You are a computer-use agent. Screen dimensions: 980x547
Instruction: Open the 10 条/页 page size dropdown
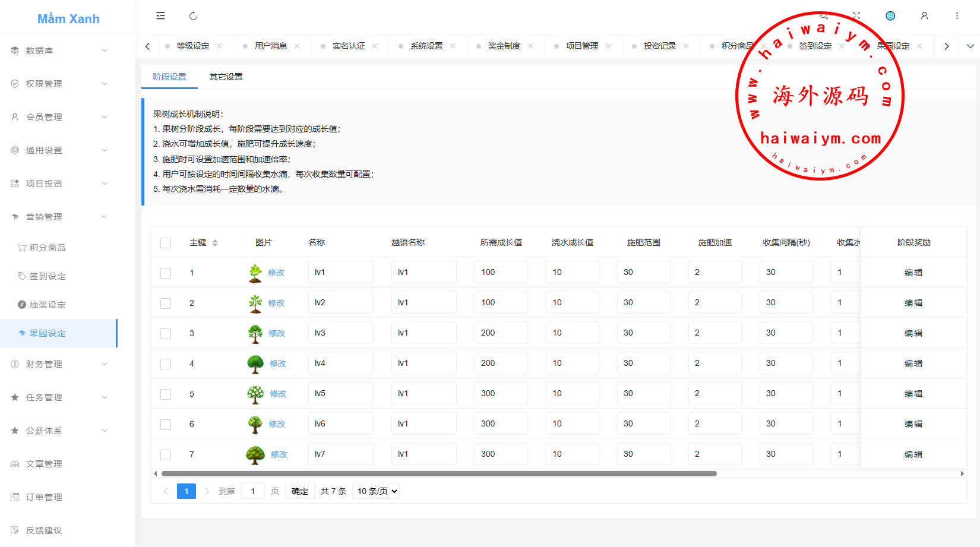click(x=376, y=491)
